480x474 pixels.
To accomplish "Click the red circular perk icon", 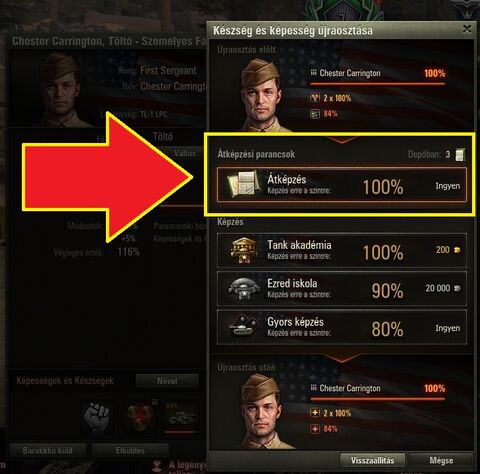I will click(139, 416).
